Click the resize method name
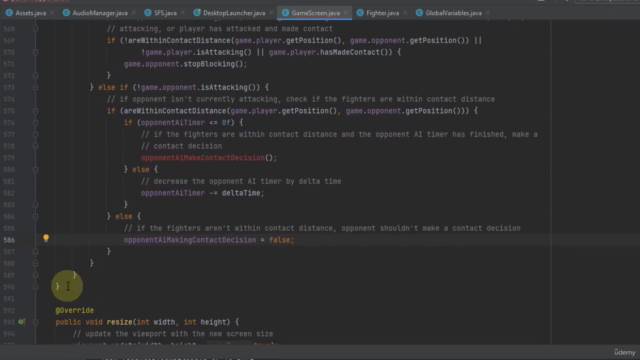Screen dimensions: 640x360 (x=120, y=322)
